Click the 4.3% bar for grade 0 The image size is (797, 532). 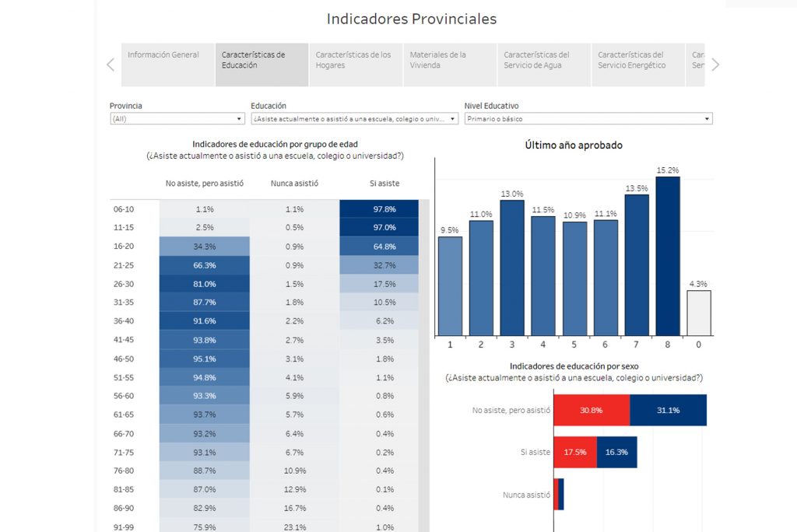[698, 313]
